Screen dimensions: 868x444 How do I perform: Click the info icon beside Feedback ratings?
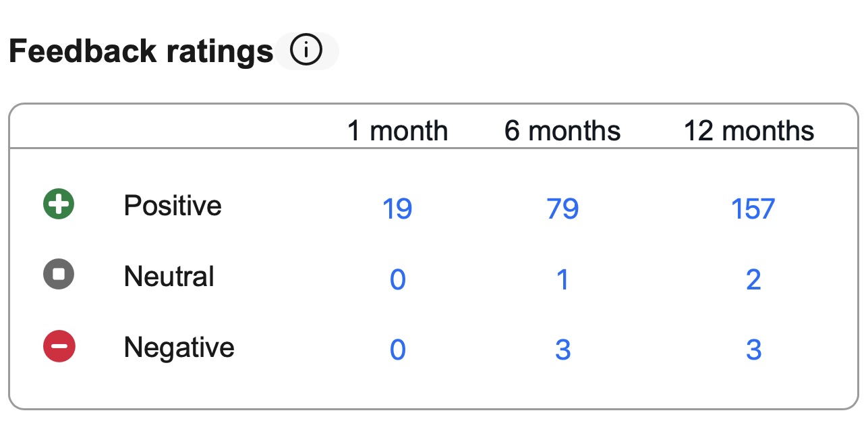point(306,51)
